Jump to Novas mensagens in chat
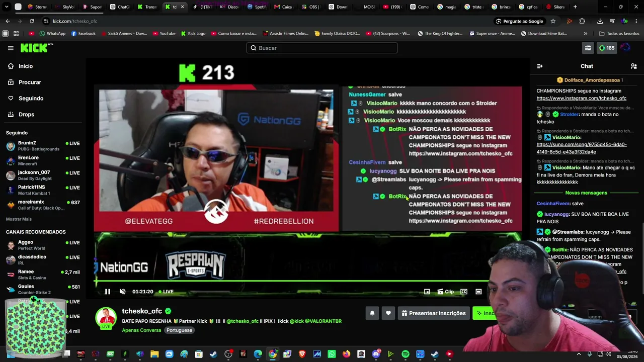 point(586,193)
